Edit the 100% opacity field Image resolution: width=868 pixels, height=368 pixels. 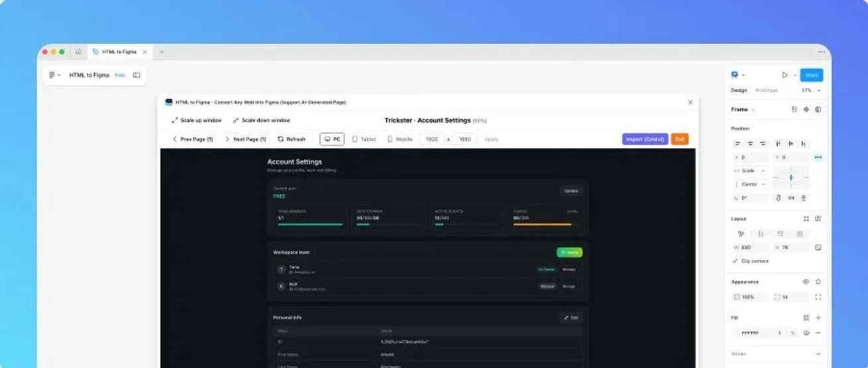[750, 297]
